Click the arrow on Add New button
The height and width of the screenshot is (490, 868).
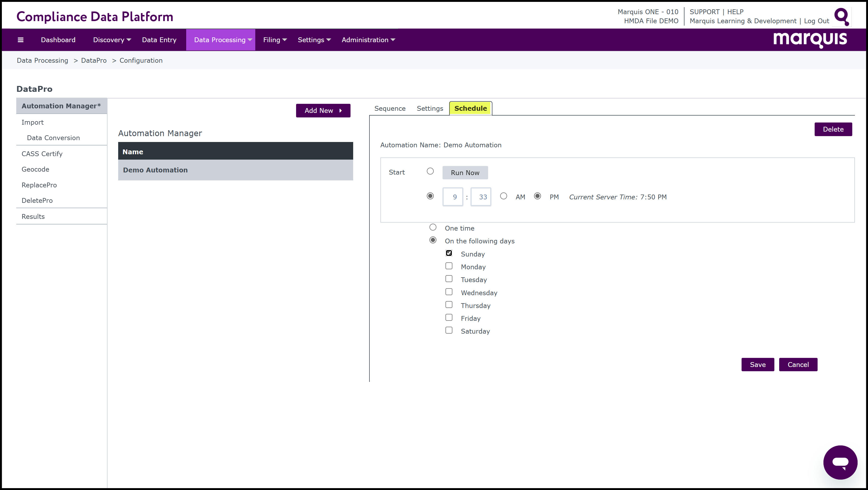coord(341,110)
